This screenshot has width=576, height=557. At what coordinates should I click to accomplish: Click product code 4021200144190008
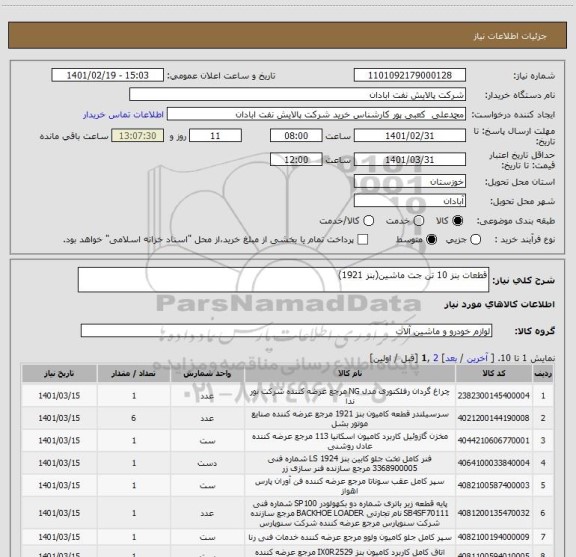click(x=494, y=418)
